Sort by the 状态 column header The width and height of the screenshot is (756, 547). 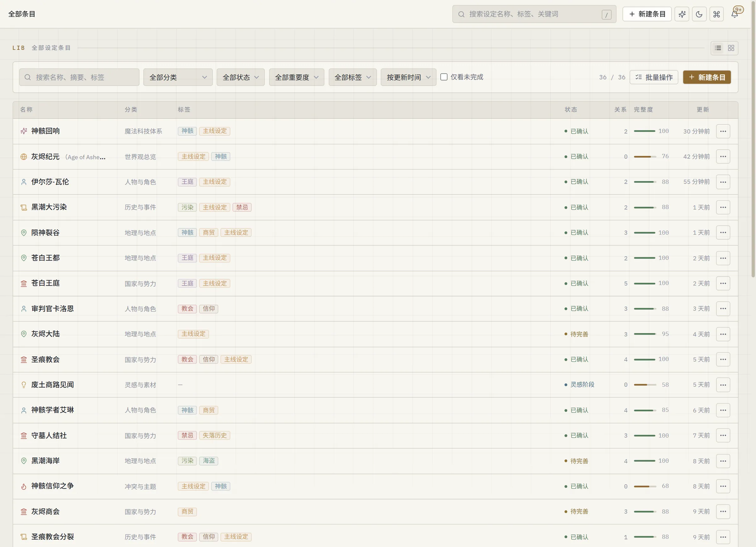tap(571, 110)
